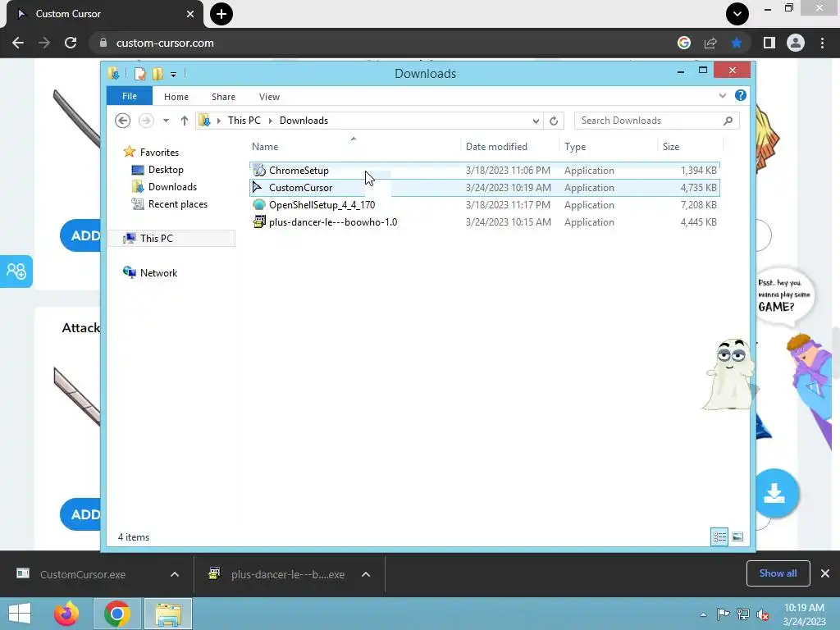The image size is (840, 630).
Task: Click Chrome back arrow
Action: pos(18,43)
